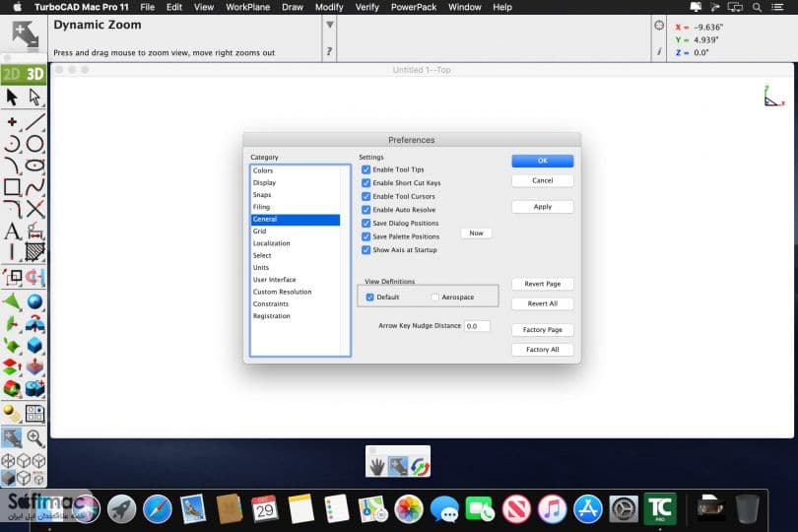798x532 pixels.
Task: Select User Interface category
Action: click(x=296, y=280)
